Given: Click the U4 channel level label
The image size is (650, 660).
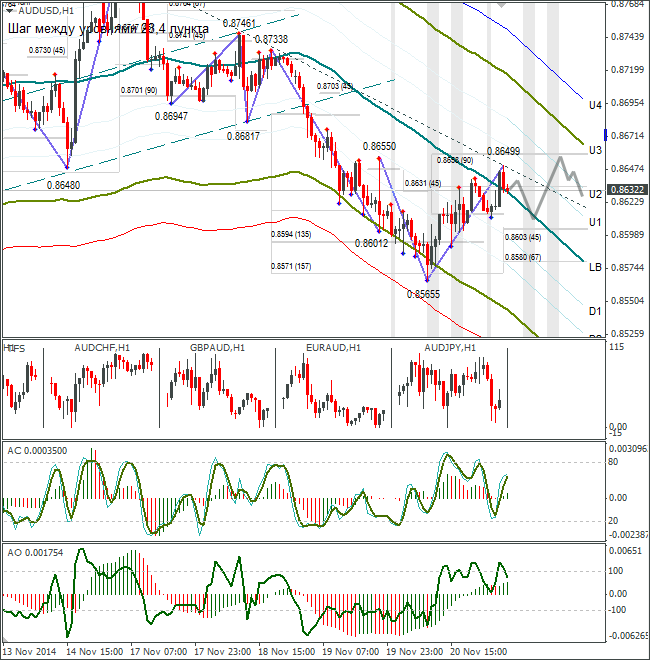Looking at the screenshot, I should coord(595,105).
